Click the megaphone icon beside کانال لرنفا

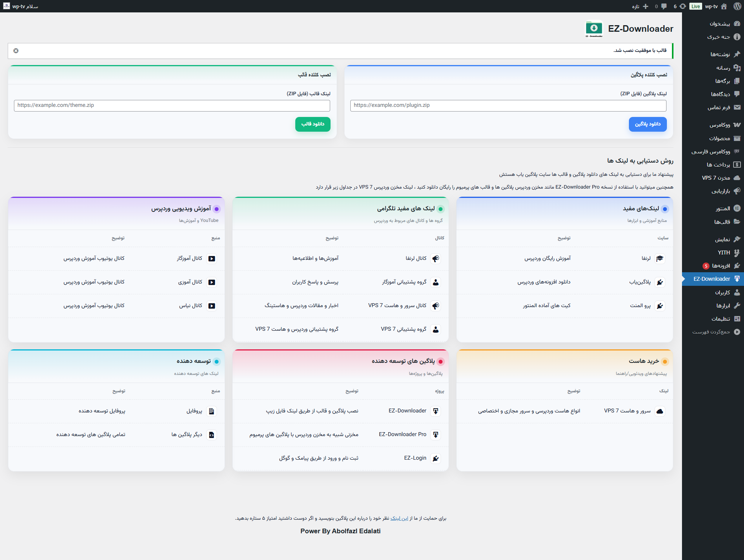pyautogui.click(x=436, y=259)
